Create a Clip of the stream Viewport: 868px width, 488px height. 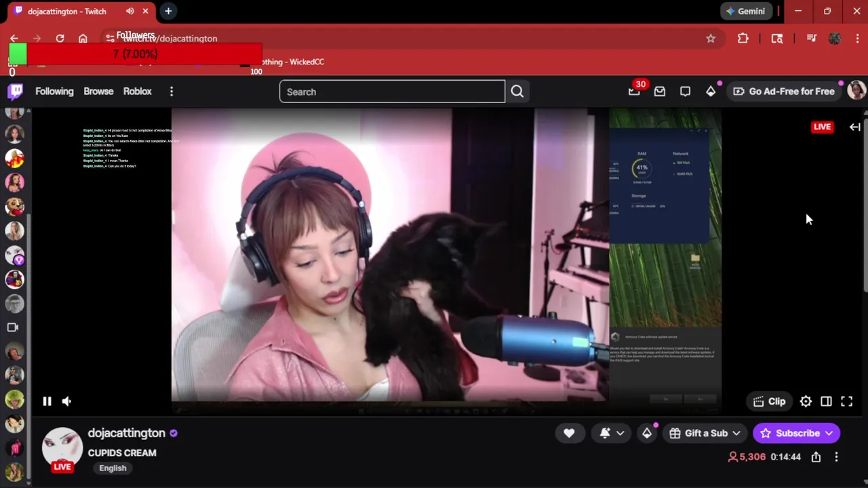point(769,401)
